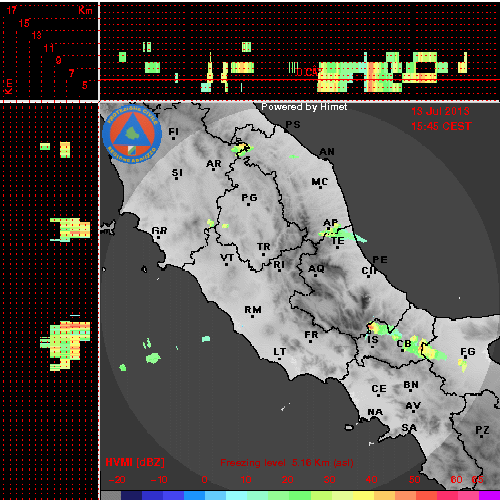Click the CE city label on map
The width and height of the screenshot is (500, 500).
[x=379, y=389]
